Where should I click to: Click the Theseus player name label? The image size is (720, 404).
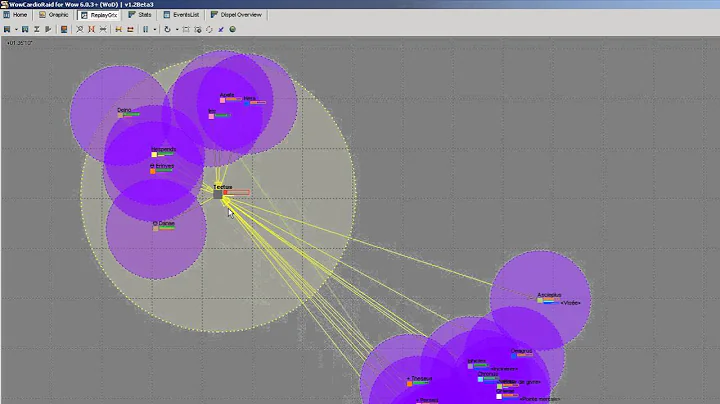coord(422,378)
